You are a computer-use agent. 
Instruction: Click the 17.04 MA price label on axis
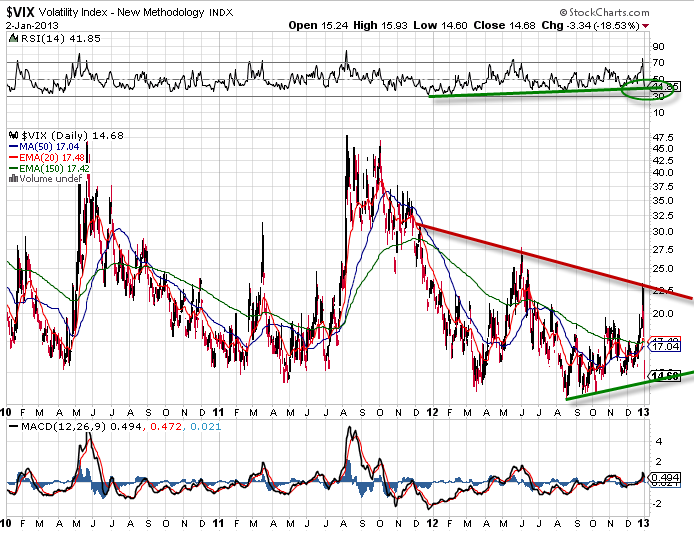pyautogui.click(x=664, y=346)
